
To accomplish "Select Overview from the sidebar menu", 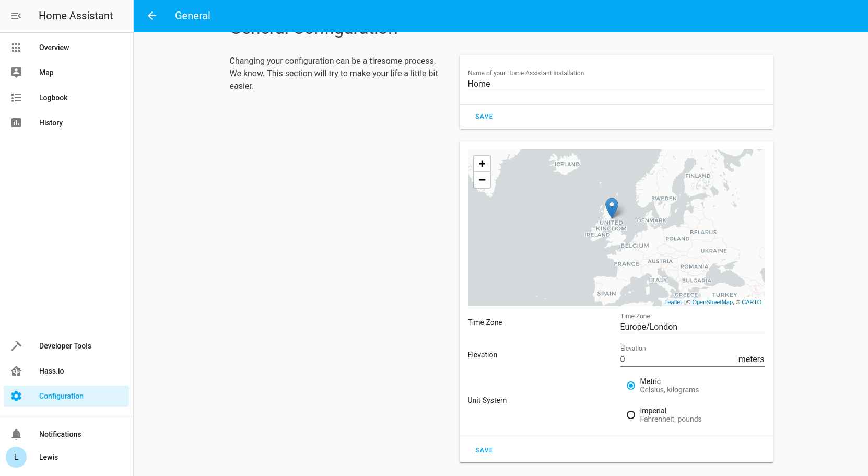I will pos(54,48).
